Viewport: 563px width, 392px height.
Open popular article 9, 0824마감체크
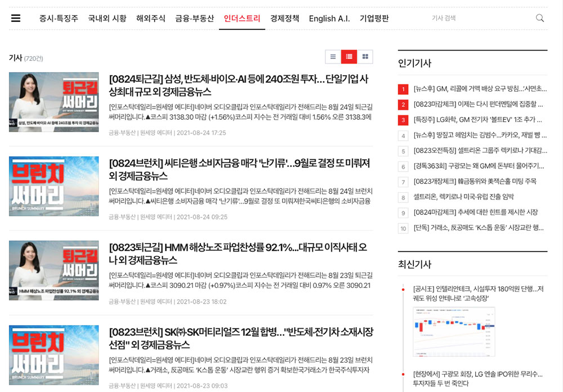pyautogui.click(x=476, y=213)
